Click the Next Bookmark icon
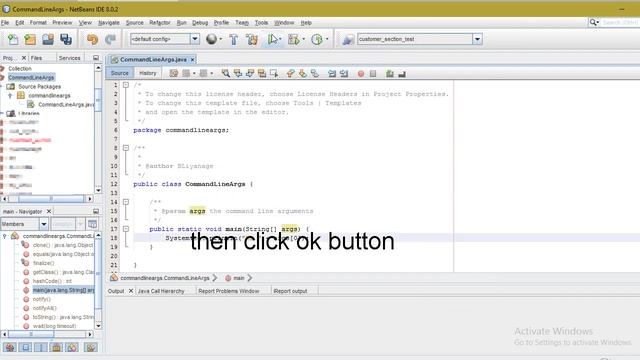This screenshot has width=640, height=360. [302, 73]
